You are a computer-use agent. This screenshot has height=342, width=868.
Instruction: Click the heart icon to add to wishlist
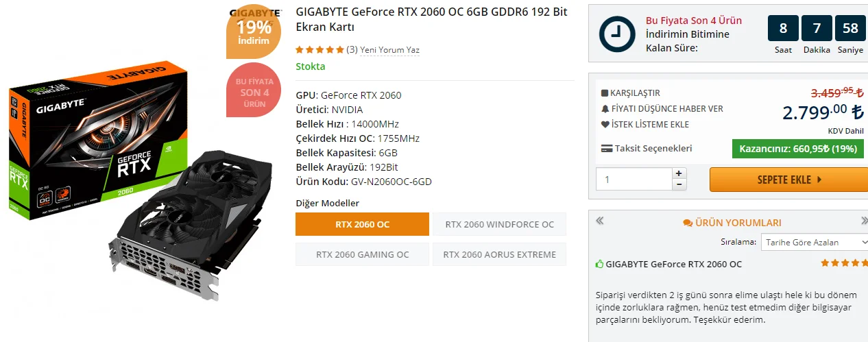coord(605,125)
